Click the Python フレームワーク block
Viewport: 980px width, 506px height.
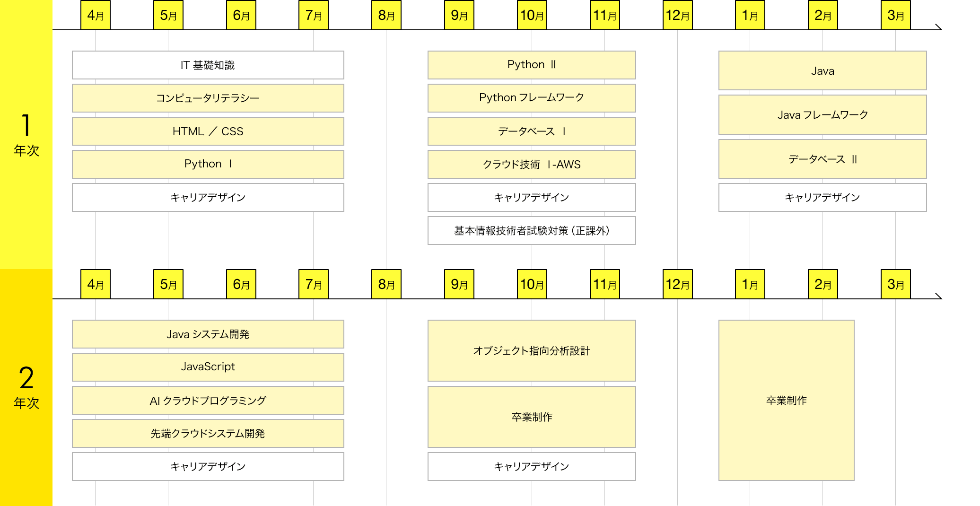531,98
